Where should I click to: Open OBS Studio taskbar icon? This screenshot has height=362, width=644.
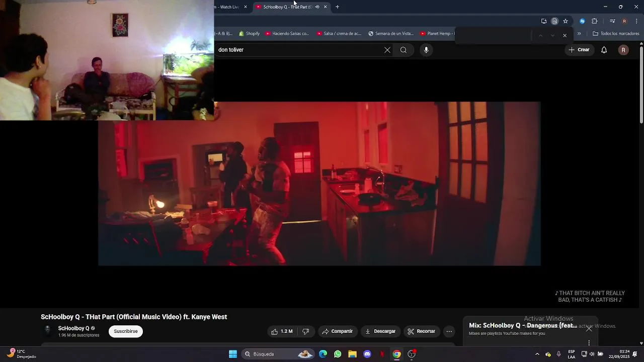tap(412, 354)
